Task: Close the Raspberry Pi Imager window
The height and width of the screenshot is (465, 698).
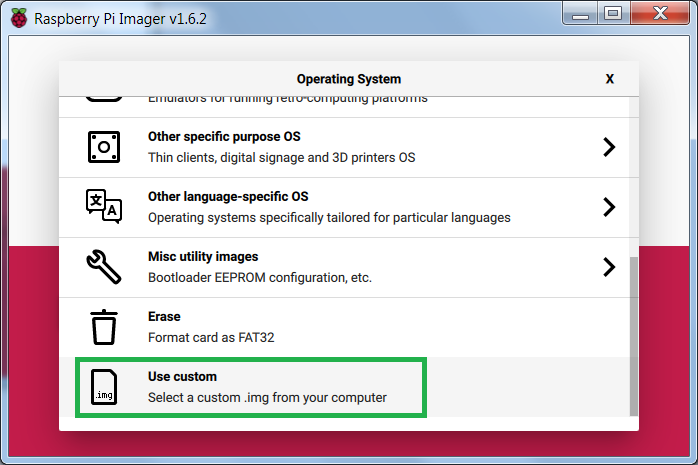Action: pos(660,13)
